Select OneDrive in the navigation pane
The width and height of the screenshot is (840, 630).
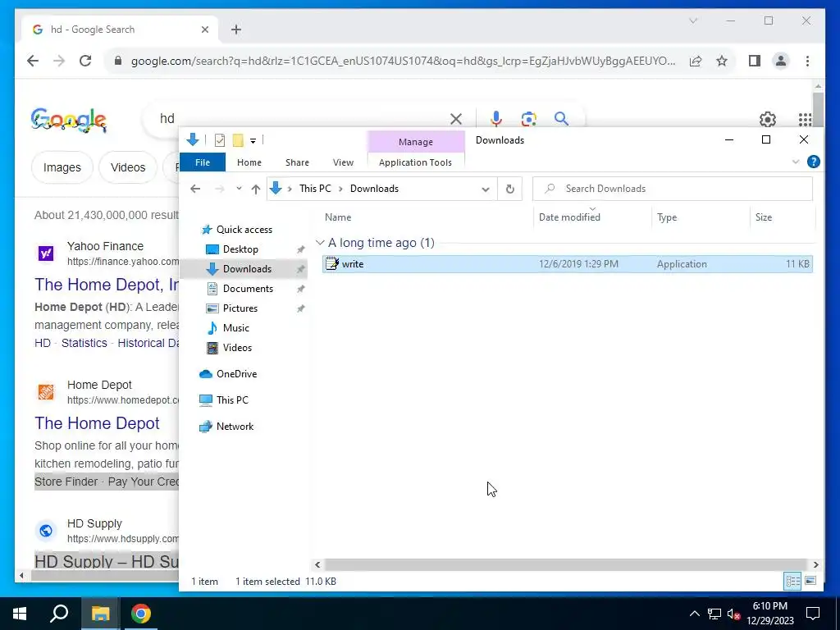pyautogui.click(x=236, y=374)
